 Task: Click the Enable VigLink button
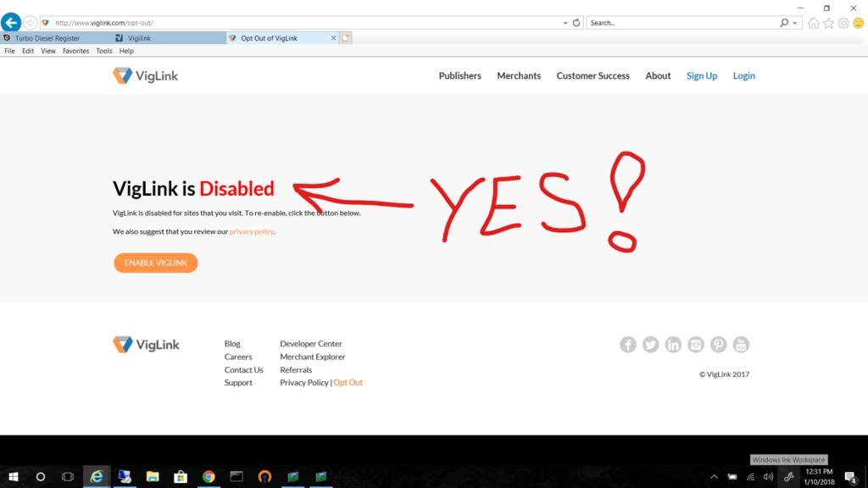pos(156,263)
